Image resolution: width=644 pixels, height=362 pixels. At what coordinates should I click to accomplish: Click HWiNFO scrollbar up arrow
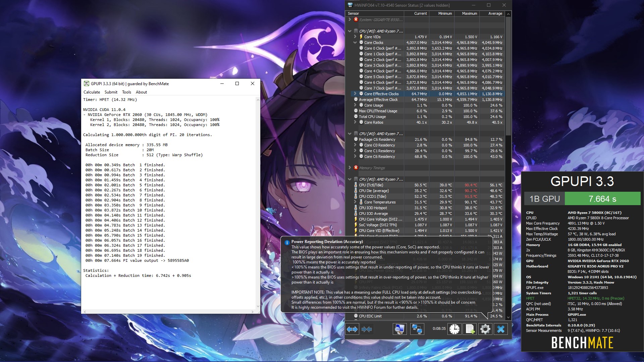[508, 14]
